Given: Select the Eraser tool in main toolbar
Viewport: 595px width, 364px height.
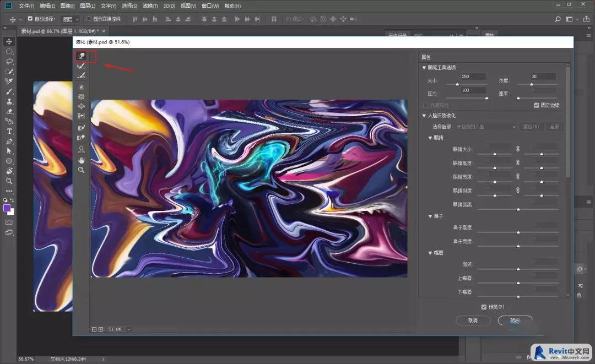Looking at the screenshot, I should (x=9, y=111).
